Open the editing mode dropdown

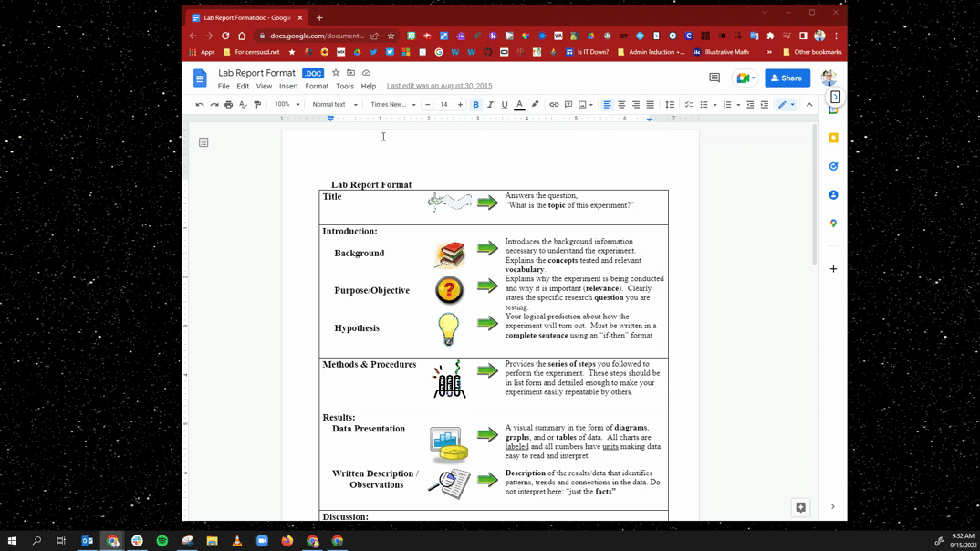coord(787,104)
